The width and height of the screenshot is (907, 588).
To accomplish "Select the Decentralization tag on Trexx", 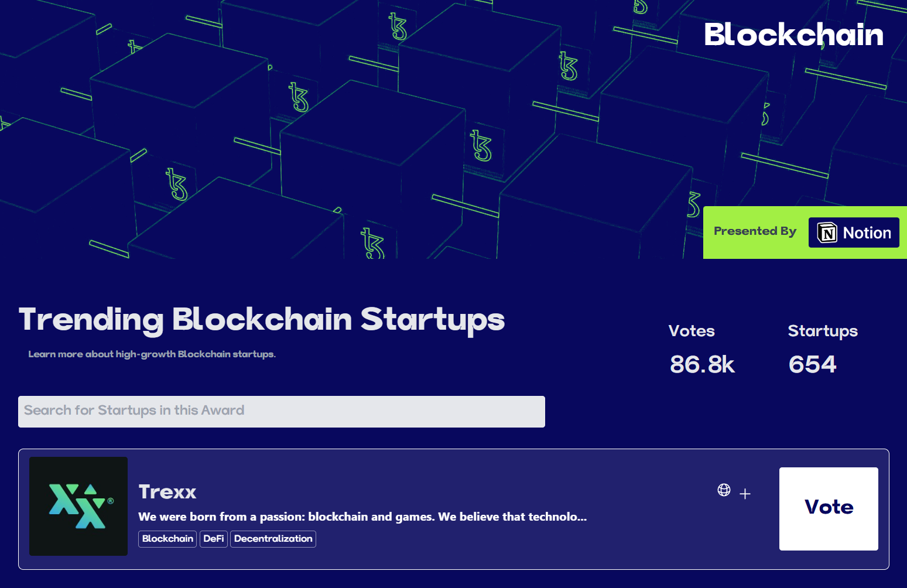I will [x=273, y=539].
